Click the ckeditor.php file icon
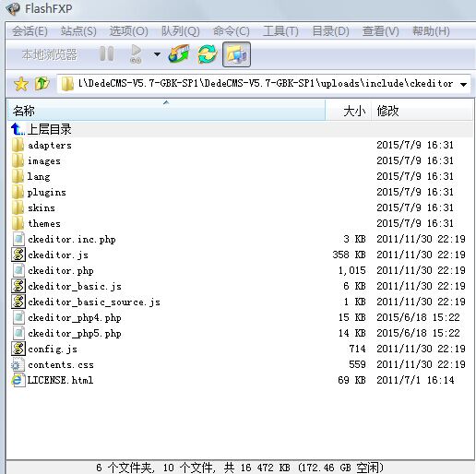476x474 pixels. (18, 270)
